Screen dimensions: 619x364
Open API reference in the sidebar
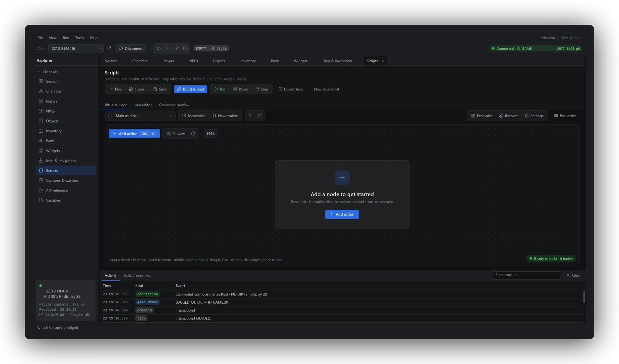(x=66, y=190)
